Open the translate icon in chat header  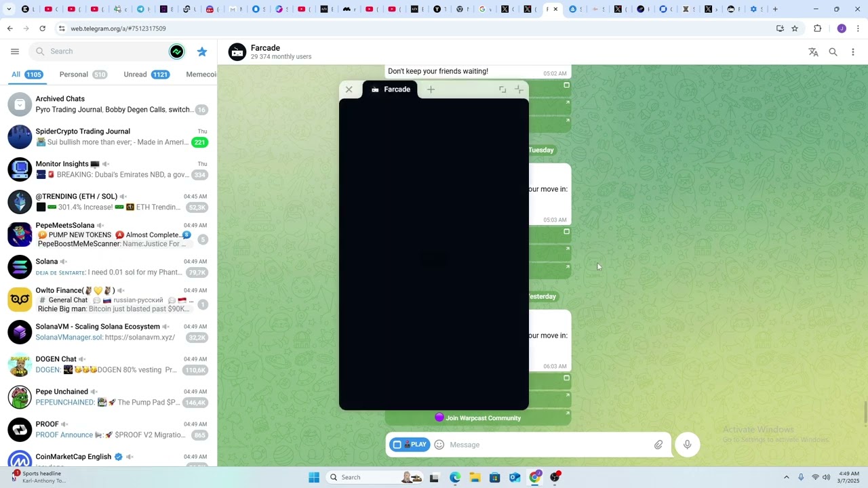(813, 52)
